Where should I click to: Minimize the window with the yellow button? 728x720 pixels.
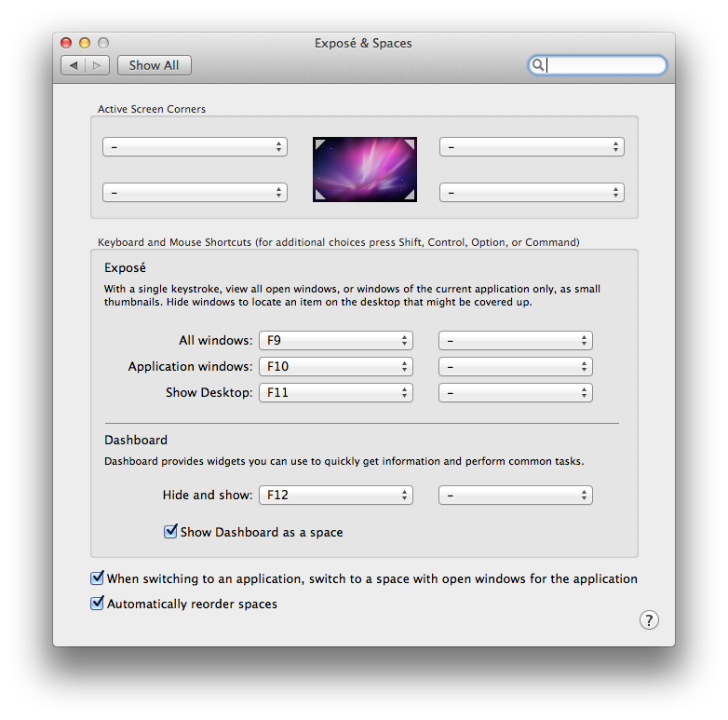point(85,43)
